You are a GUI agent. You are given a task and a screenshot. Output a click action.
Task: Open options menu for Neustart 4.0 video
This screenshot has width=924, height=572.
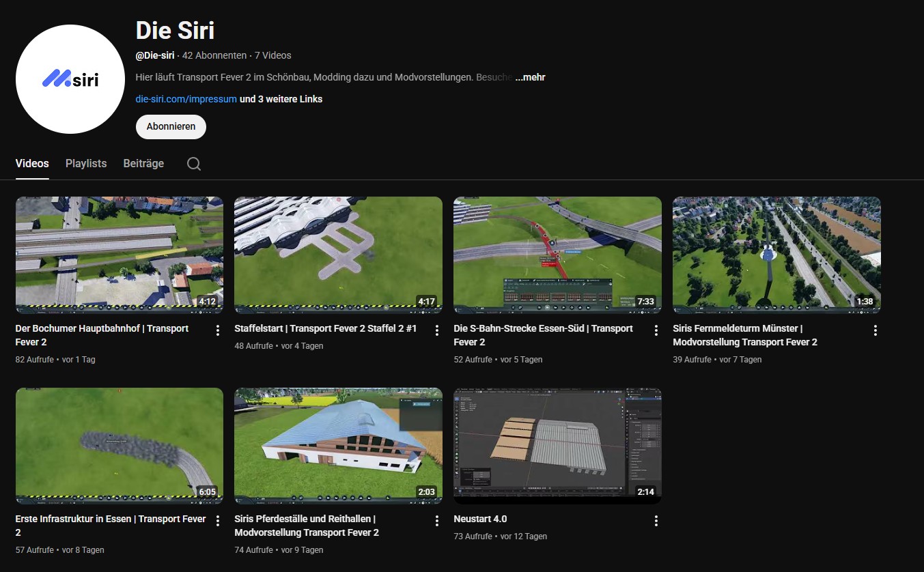[656, 521]
